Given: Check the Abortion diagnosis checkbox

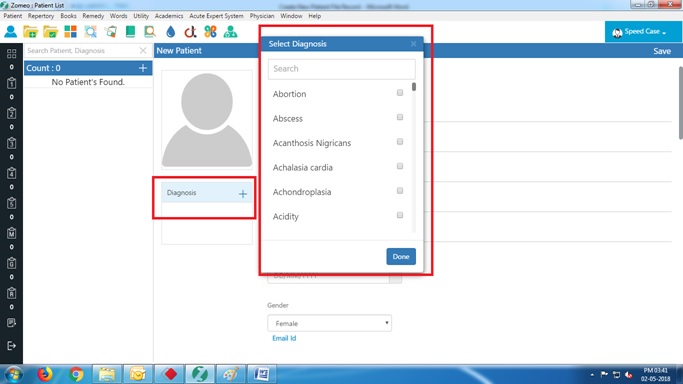Looking at the screenshot, I should (x=400, y=93).
